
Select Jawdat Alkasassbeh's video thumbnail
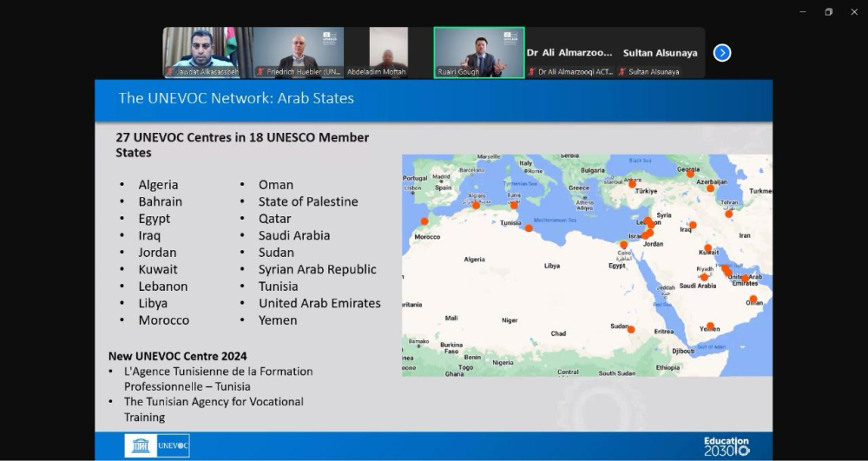point(207,50)
